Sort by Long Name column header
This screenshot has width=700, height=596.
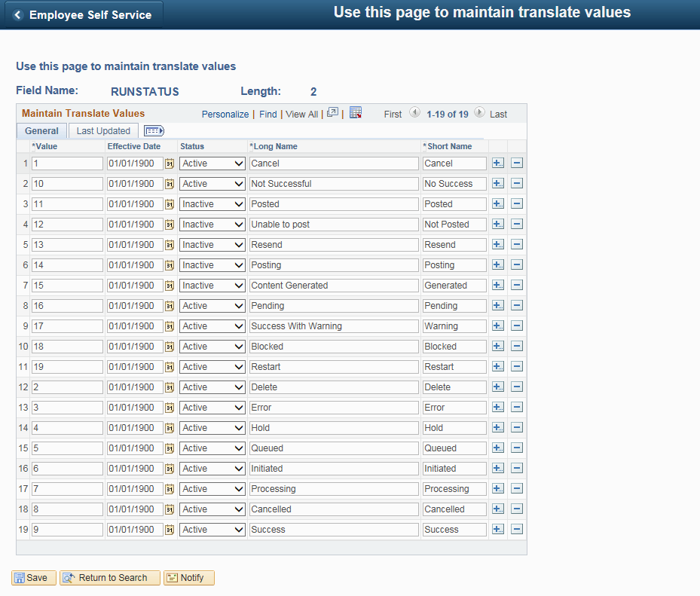276,146
